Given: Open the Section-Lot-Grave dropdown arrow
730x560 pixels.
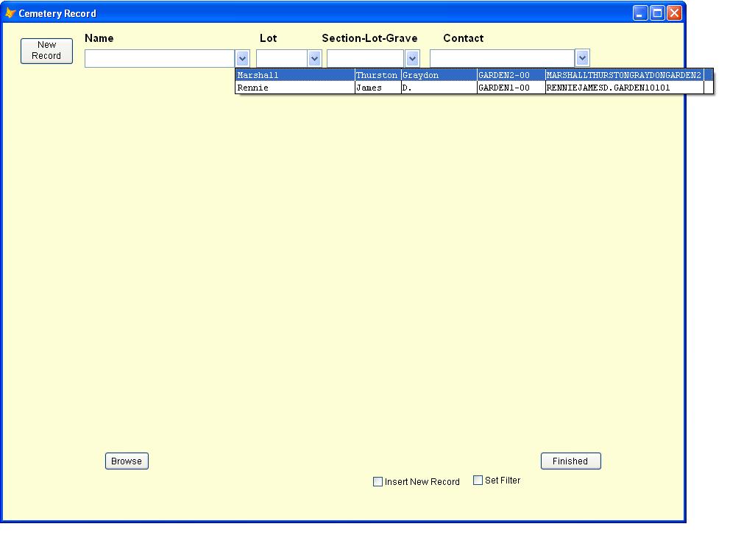Looking at the screenshot, I should tap(412, 59).
